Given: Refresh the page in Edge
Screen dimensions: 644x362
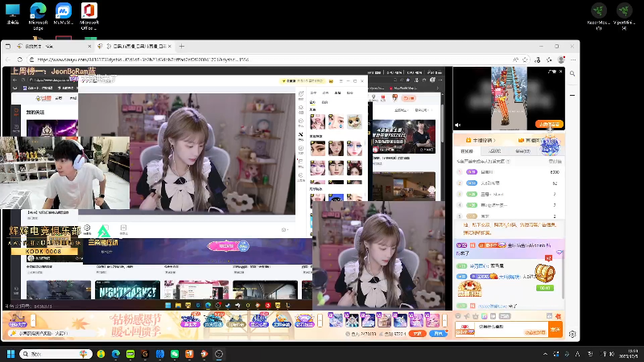Looking at the screenshot, I should click(x=19, y=60).
